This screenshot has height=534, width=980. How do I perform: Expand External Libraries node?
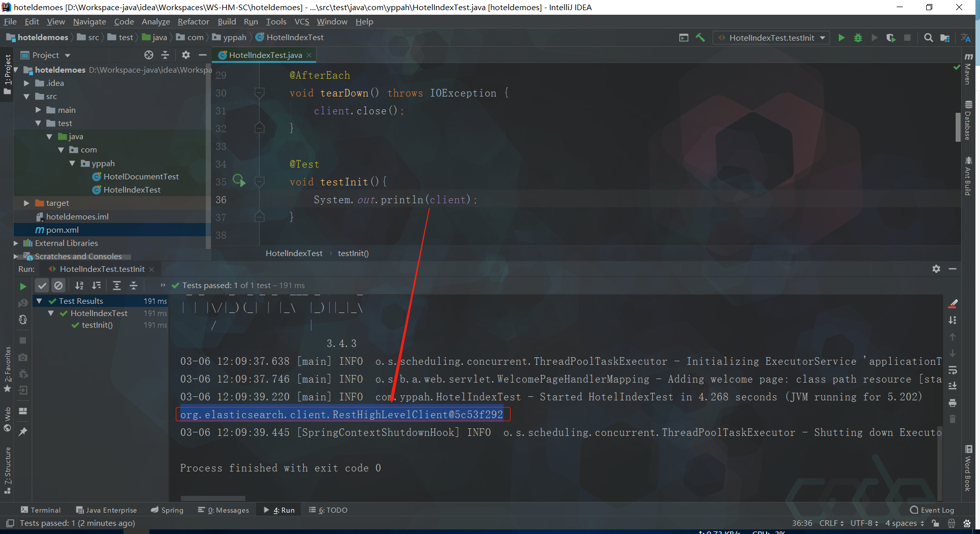click(16, 243)
